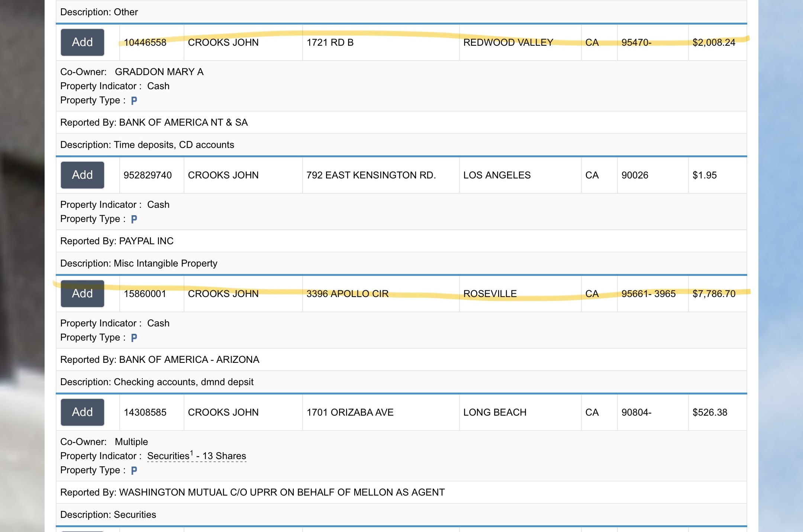Select property ID 10446558

click(145, 43)
